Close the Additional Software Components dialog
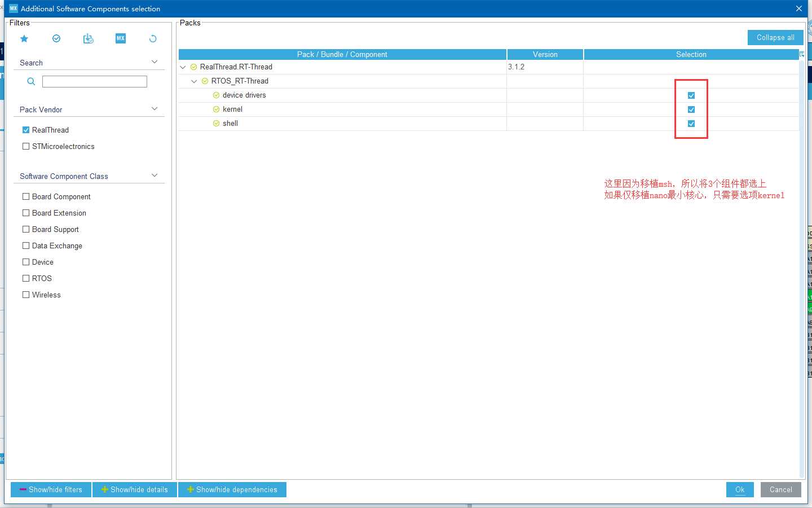 tap(799, 8)
